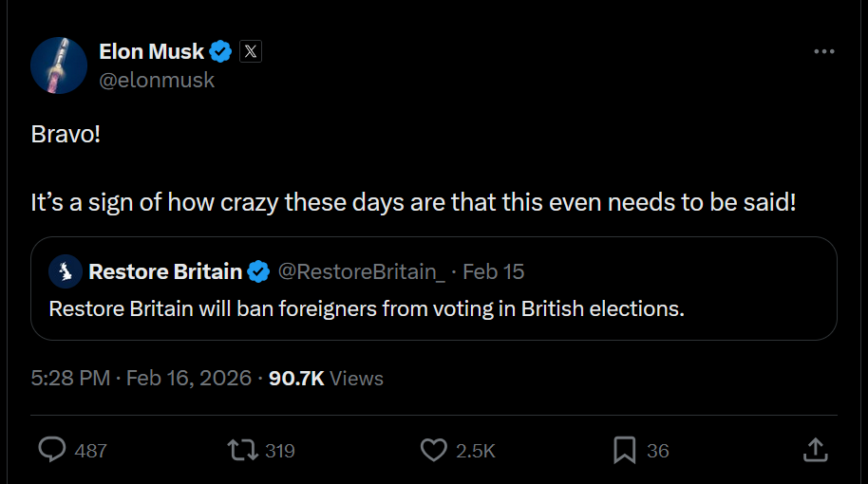Click the Feb 15 date on quoted post
868x484 pixels.
click(493, 272)
